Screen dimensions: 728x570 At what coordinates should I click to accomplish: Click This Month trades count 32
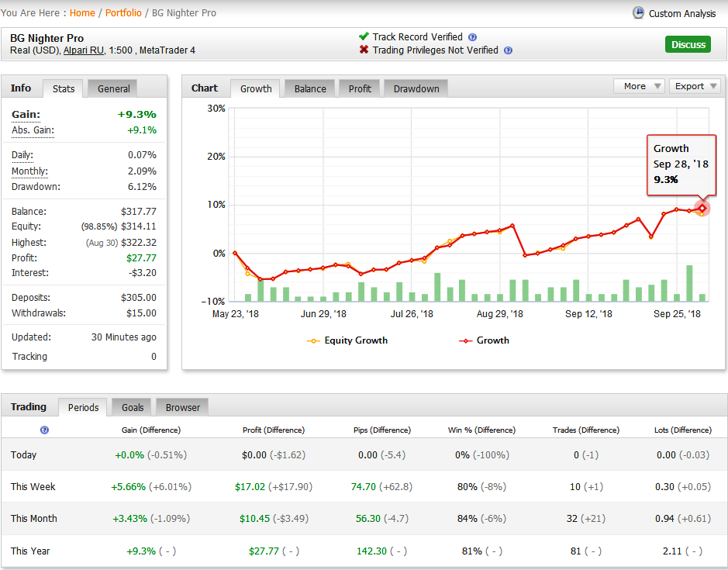(x=572, y=519)
